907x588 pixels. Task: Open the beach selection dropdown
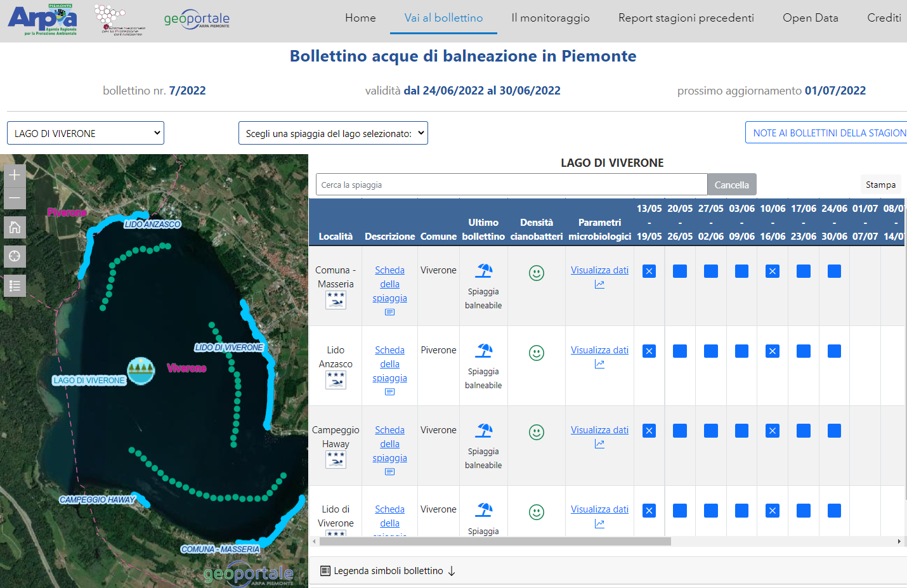(333, 133)
